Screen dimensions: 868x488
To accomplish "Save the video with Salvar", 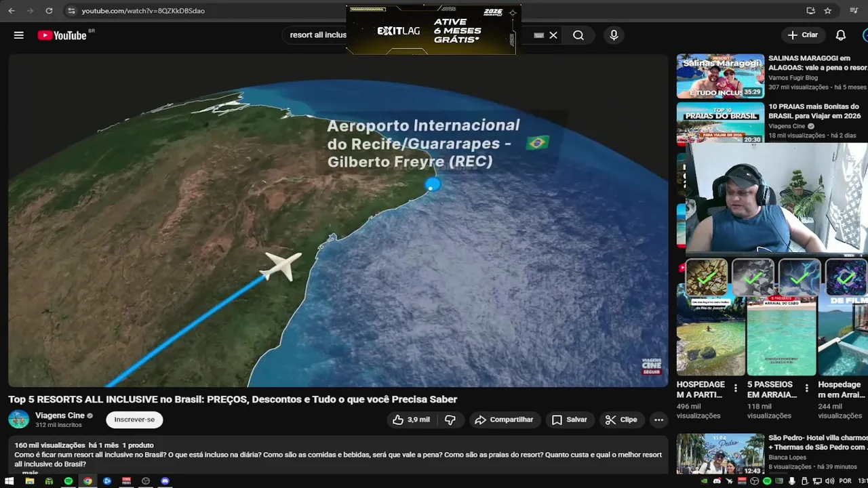I will tap(570, 420).
